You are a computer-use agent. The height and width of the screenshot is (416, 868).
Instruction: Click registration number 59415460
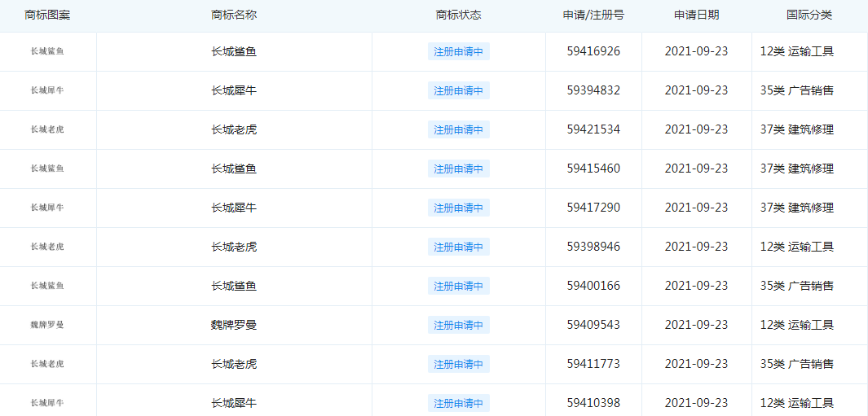pyautogui.click(x=593, y=169)
